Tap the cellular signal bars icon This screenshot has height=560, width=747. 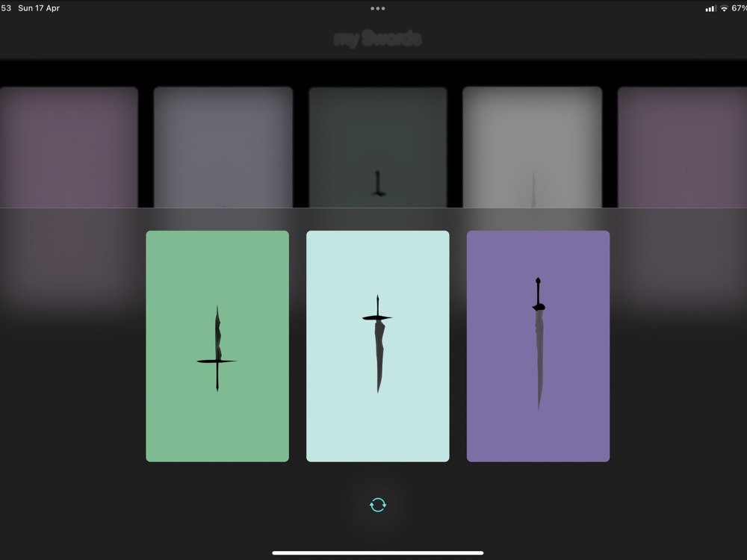(710, 8)
